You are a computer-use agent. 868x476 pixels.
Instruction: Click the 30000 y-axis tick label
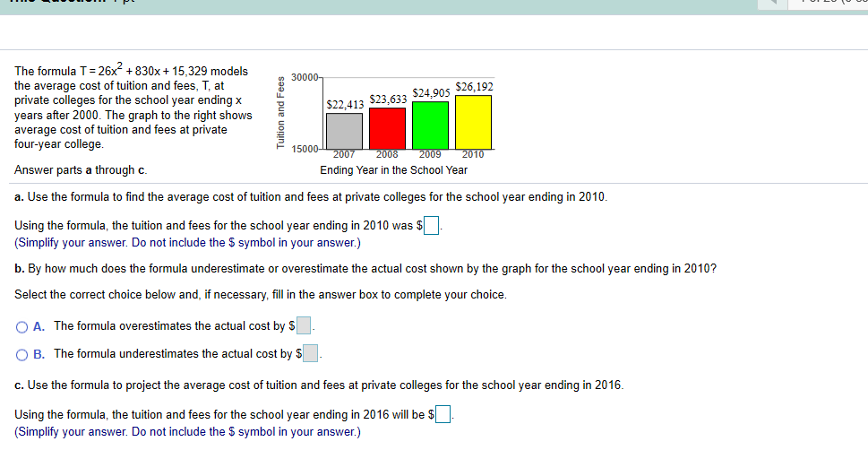(305, 78)
